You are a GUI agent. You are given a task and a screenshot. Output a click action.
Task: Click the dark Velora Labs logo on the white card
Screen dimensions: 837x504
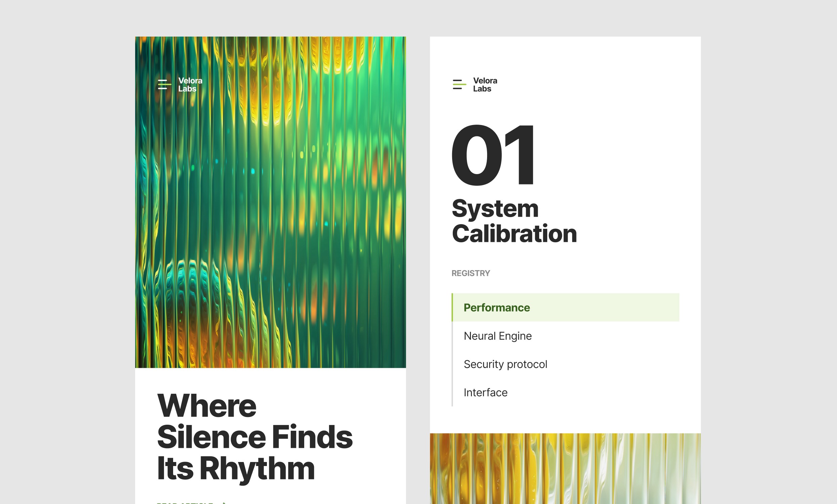click(485, 85)
